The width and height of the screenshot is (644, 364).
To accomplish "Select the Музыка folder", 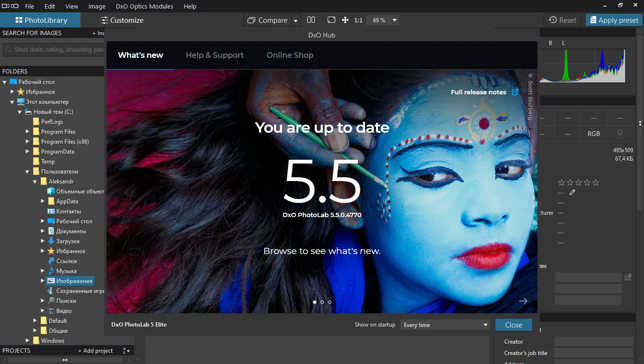I will click(x=66, y=271).
